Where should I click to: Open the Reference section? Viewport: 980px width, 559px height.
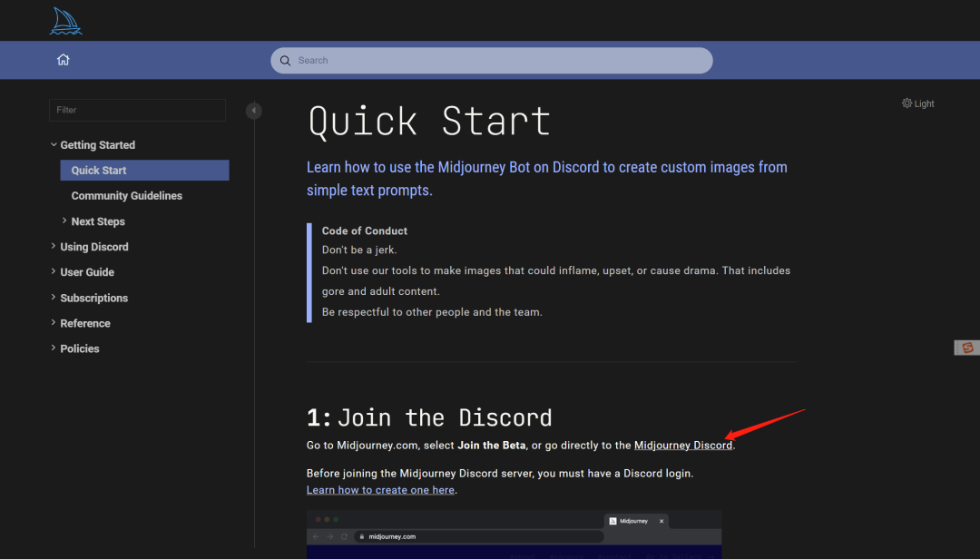pos(85,323)
